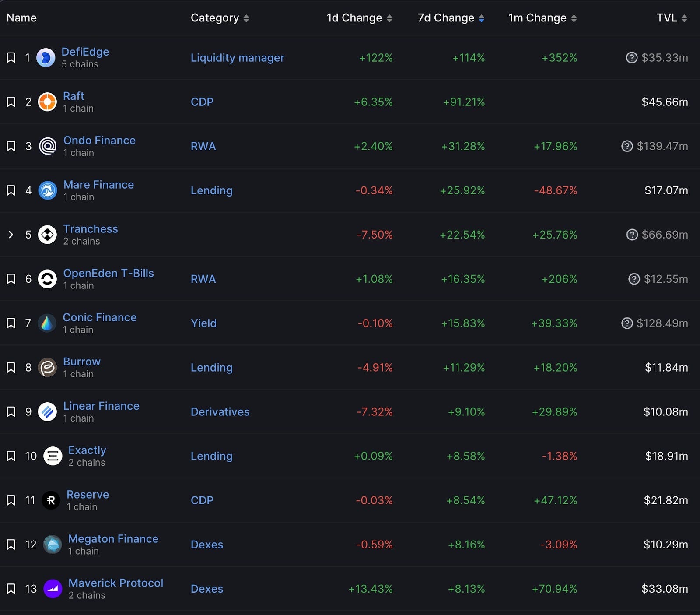Bookmark the Megaton Finance row
Viewport: 700px width, 615px height.
tap(11, 545)
